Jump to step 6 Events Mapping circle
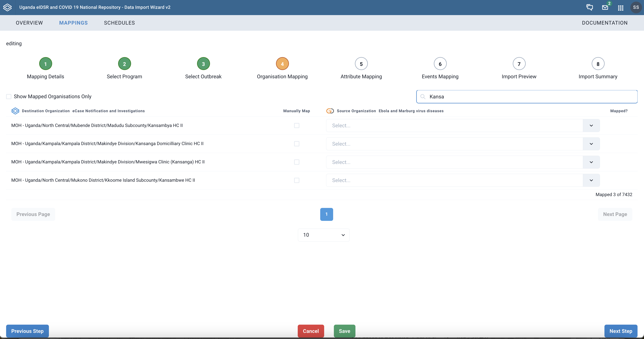This screenshot has height=339, width=644. pos(440,64)
